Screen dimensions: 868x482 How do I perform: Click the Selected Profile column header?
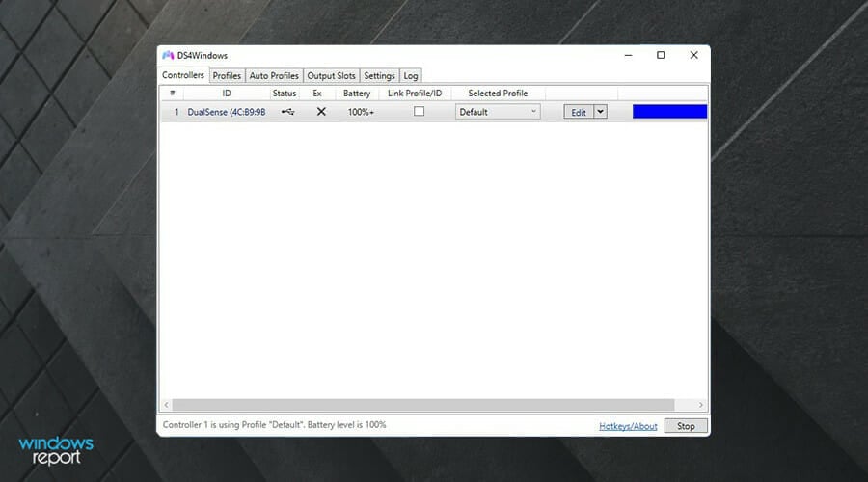[498, 93]
